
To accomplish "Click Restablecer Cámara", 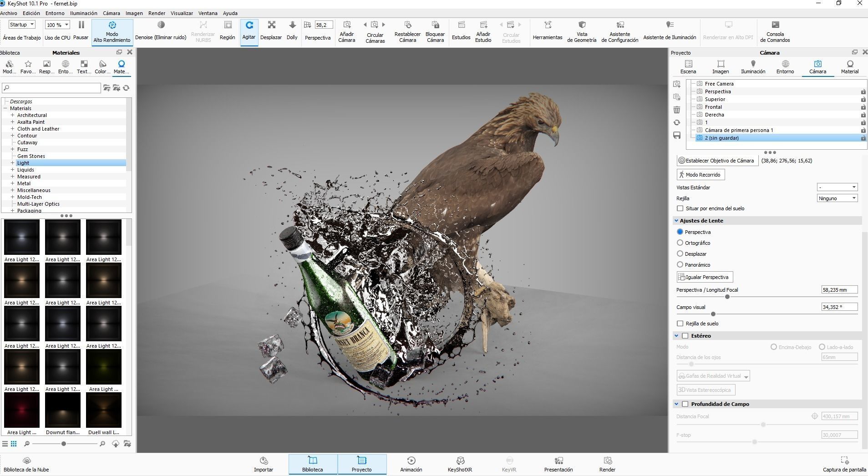I will tap(407, 31).
